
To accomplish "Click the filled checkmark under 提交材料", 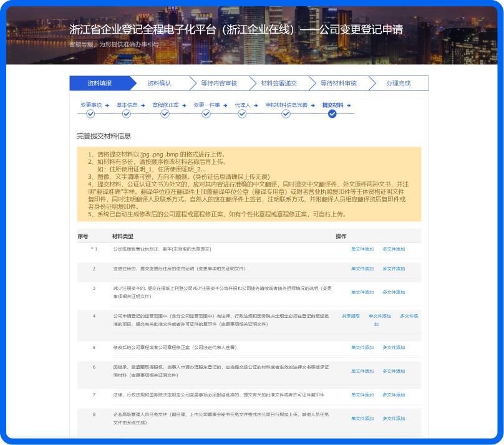I will coord(332,113).
